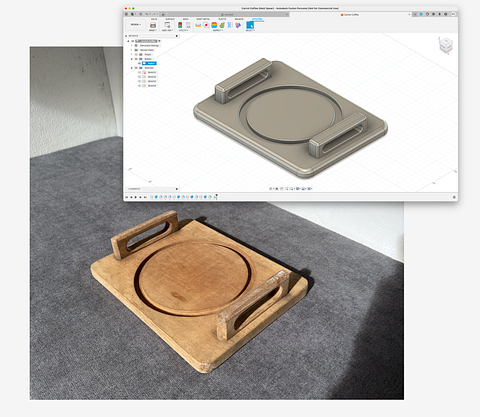Screen dimensions: 480x417
Task: Expand the Document Settings tree node
Action: click(131, 45)
